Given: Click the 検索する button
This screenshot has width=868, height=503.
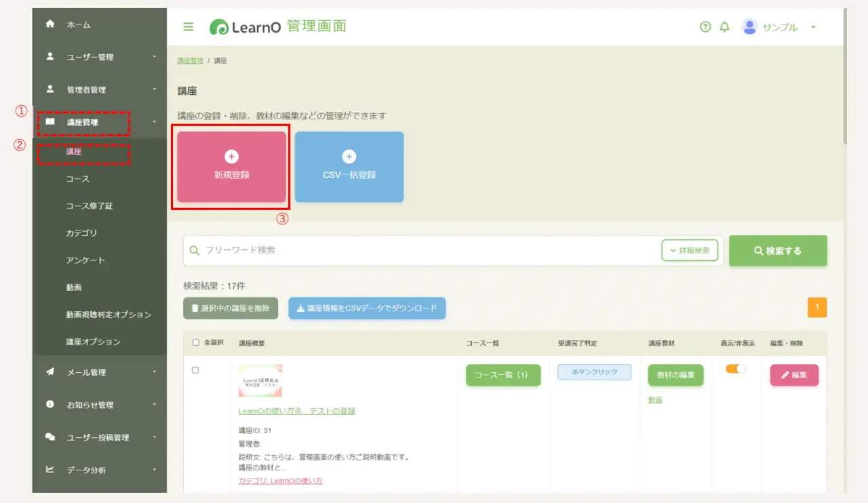Looking at the screenshot, I should pos(778,251).
